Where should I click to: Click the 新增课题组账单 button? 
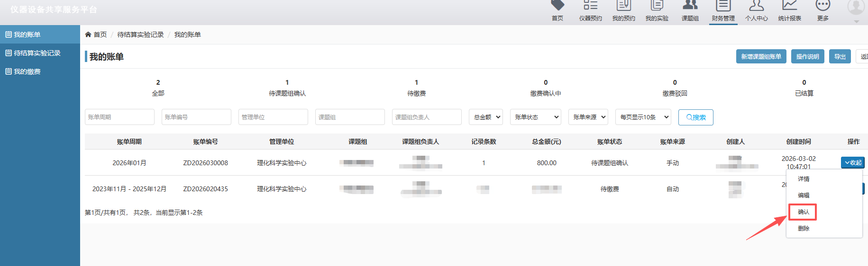[761, 56]
